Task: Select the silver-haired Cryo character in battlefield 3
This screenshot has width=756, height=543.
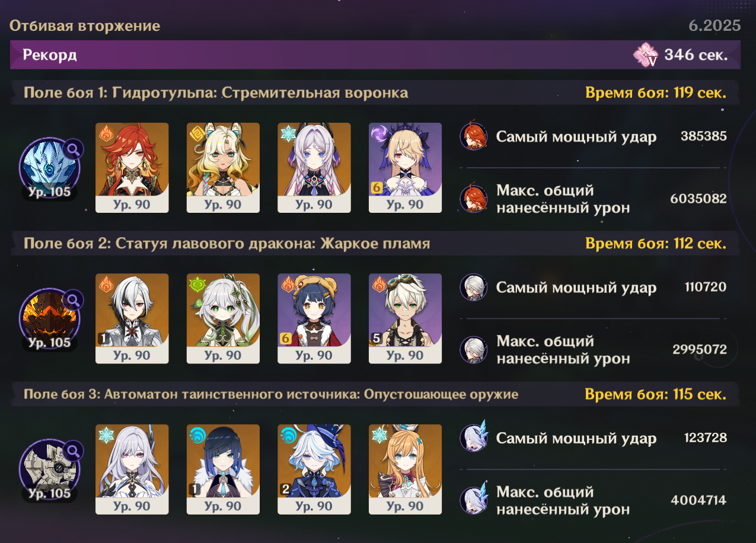Action: tap(132, 469)
